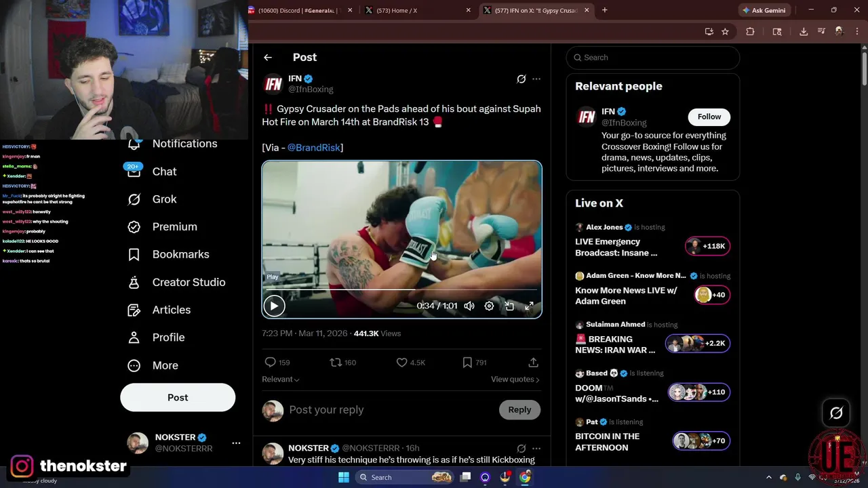Open floating Grok button
Image resolution: width=868 pixels, height=488 pixels.
[836, 413]
